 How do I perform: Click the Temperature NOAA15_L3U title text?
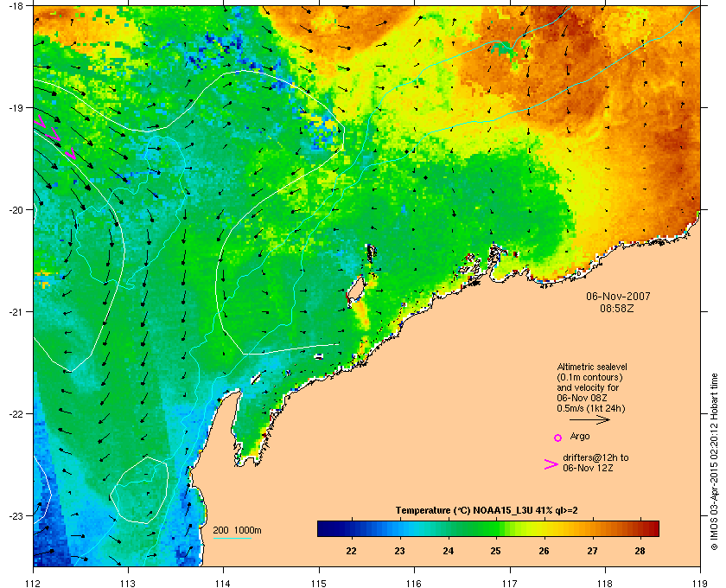pos(486,511)
